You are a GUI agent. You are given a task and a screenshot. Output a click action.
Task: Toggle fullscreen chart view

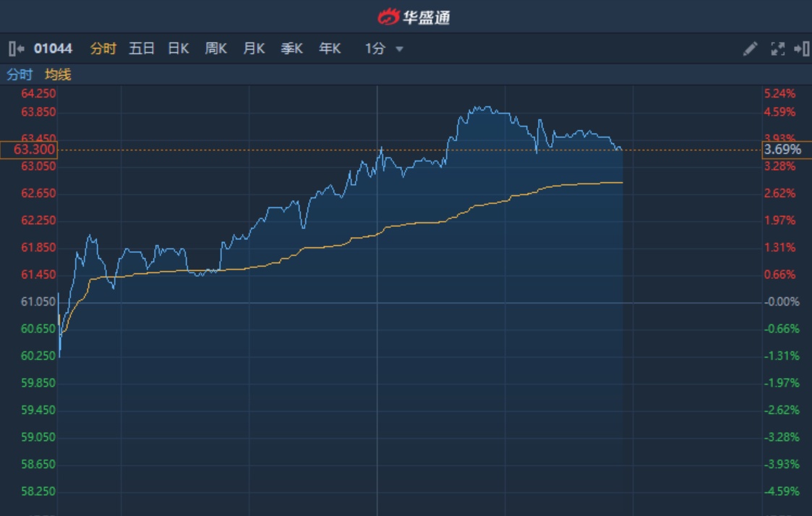777,49
